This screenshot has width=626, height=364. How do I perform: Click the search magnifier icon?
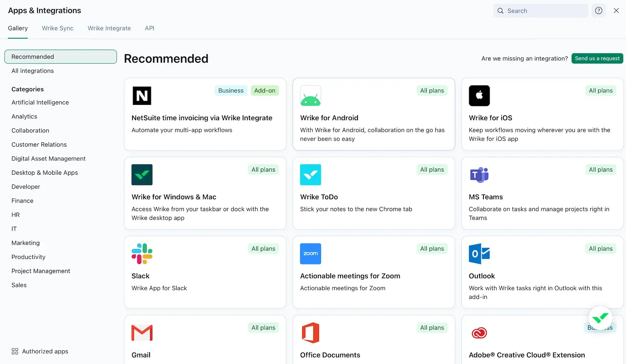click(x=500, y=11)
